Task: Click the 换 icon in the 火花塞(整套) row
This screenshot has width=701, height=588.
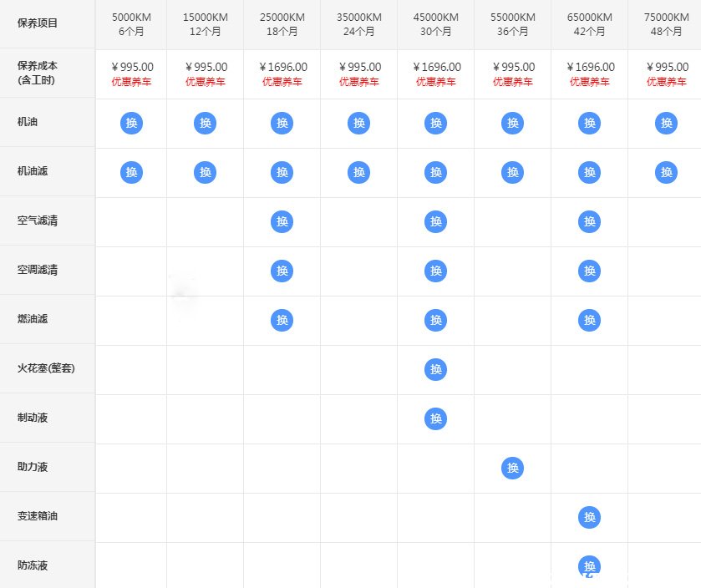Action: [435, 369]
